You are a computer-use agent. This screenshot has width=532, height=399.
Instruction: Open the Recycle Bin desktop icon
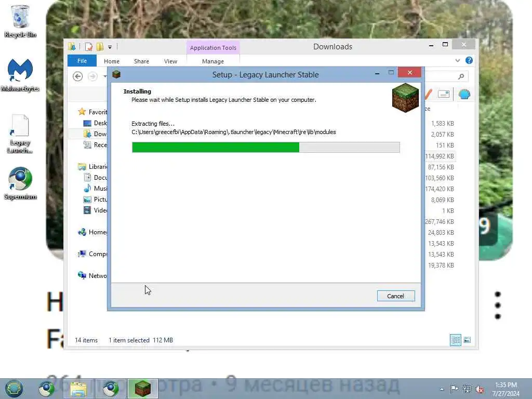[x=20, y=21]
